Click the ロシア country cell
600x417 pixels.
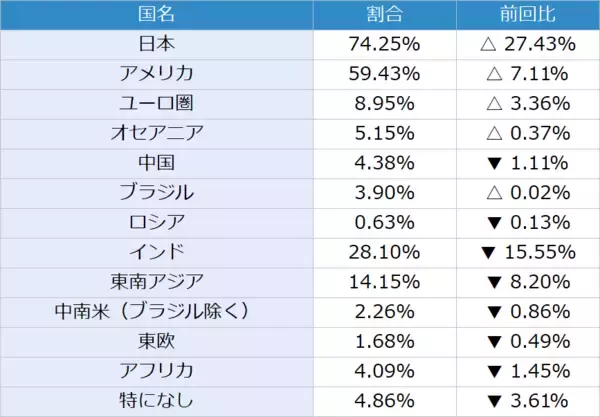(157, 221)
